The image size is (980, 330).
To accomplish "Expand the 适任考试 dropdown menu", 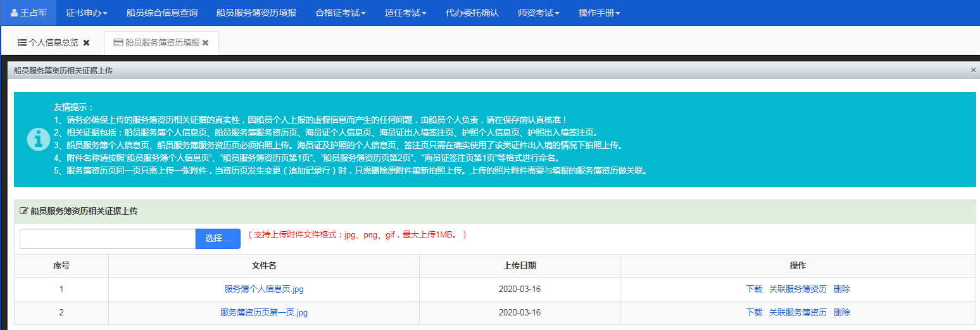I will (x=405, y=13).
